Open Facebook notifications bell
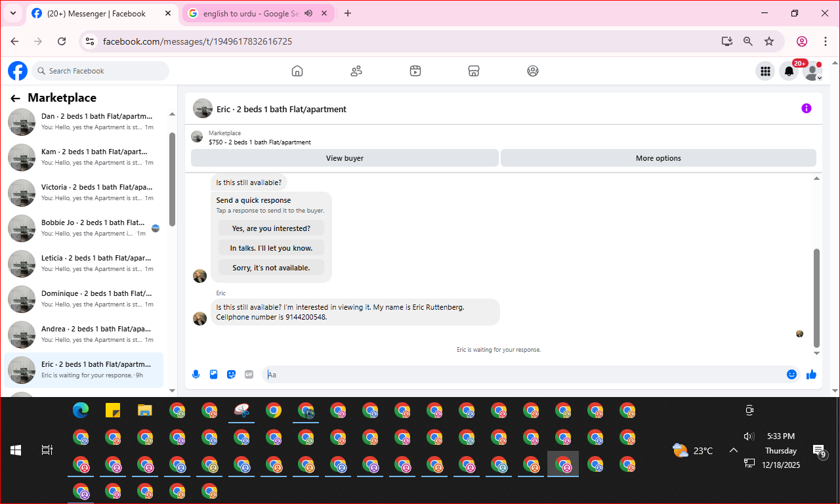Viewport: 840px width, 504px height. 789,71
